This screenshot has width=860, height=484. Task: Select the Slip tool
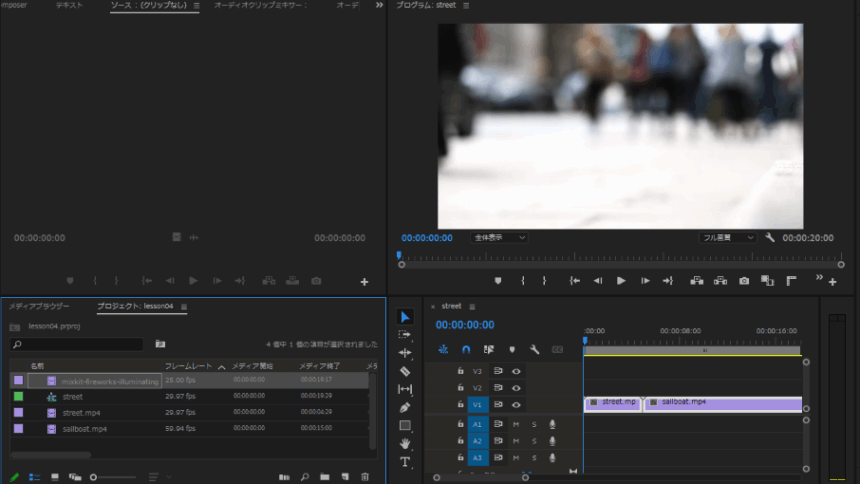pyautogui.click(x=405, y=389)
